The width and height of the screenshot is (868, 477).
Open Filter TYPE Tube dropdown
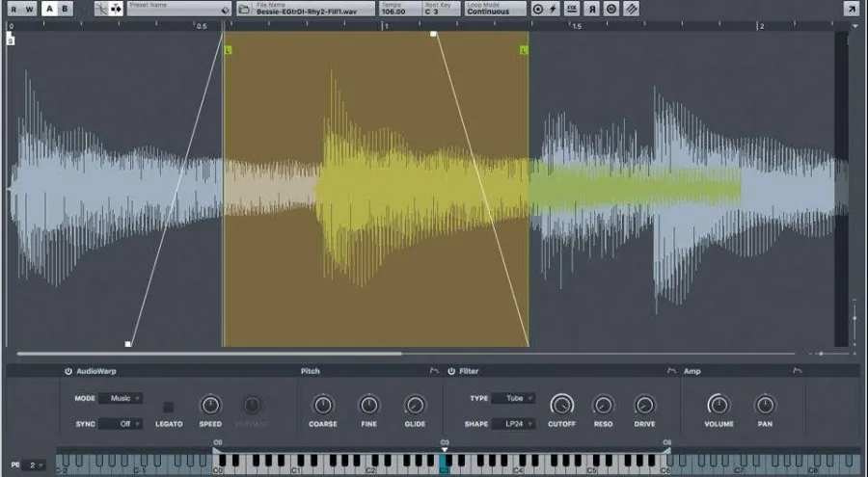pyautogui.click(x=513, y=398)
